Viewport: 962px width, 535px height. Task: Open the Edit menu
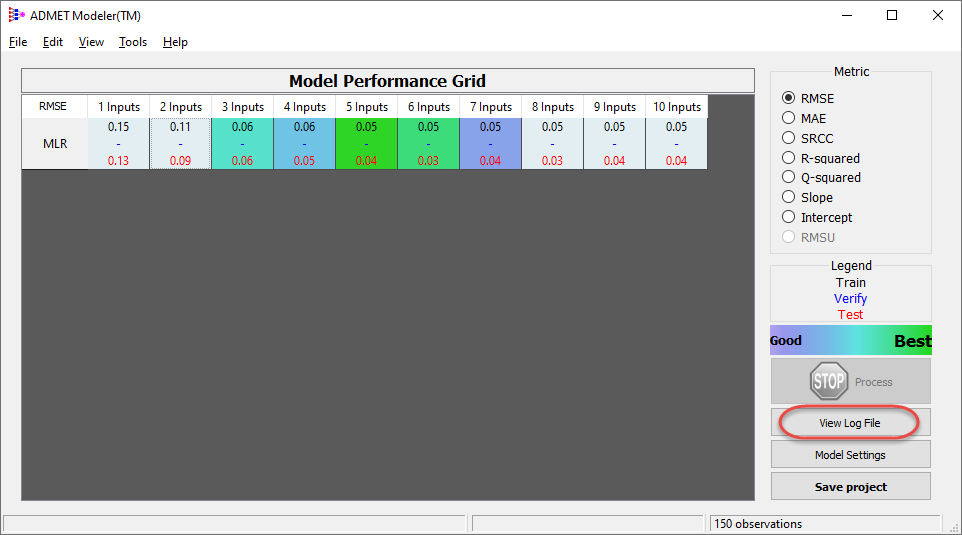tap(53, 42)
